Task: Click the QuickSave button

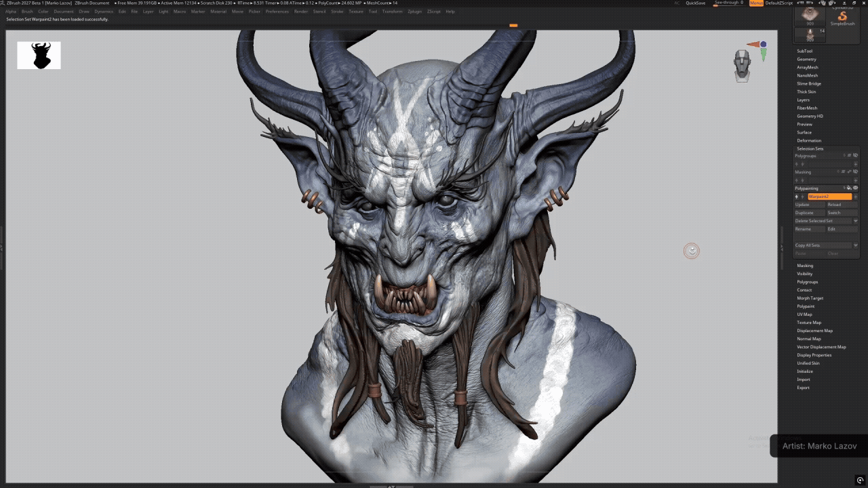Action: (x=695, y=3)
